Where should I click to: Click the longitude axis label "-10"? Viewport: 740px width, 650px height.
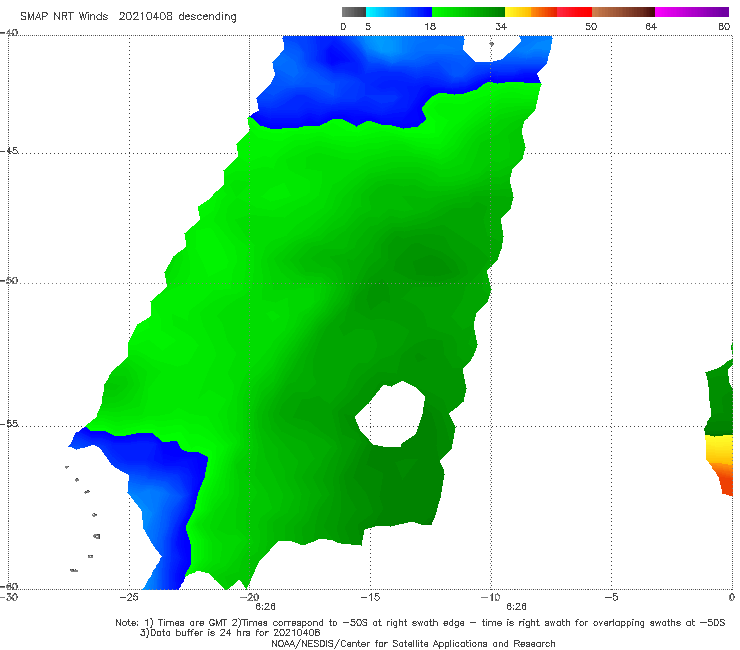[490, 597]
